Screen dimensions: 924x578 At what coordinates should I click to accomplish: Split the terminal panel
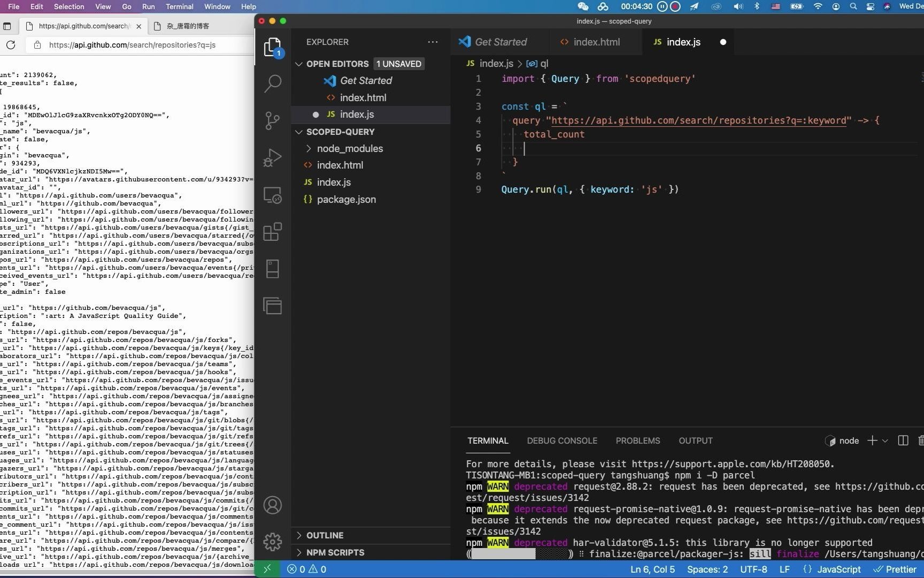(903, 440)
